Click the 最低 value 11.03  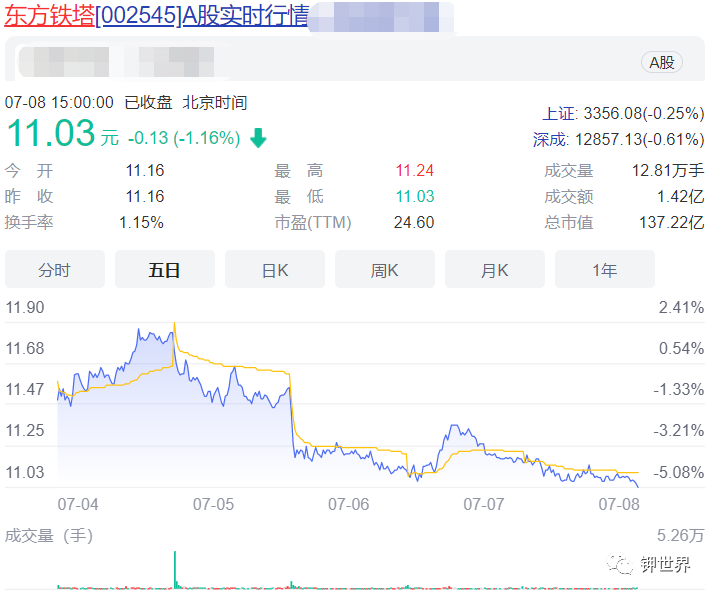point(415,197)
